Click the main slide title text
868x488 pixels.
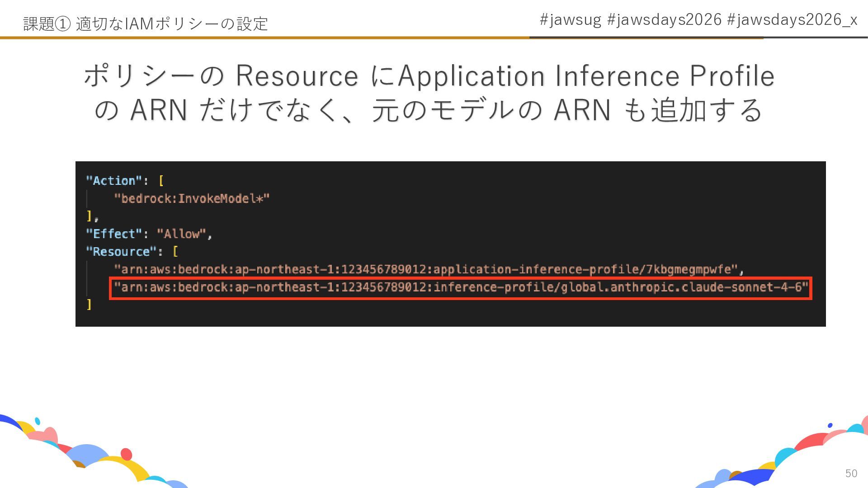429,75
